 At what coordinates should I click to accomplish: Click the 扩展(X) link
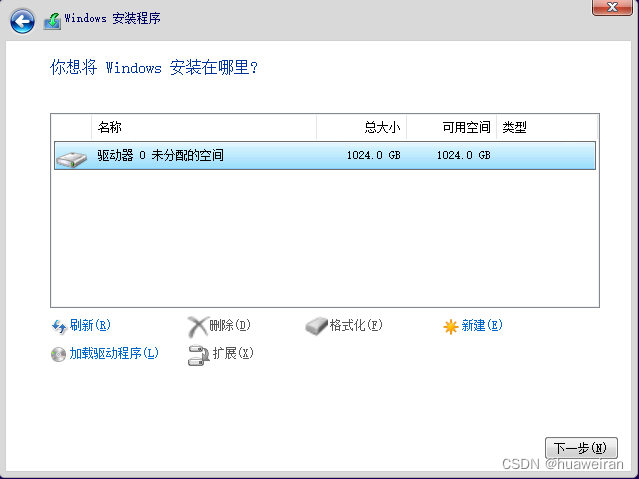[x=233, y=353]
